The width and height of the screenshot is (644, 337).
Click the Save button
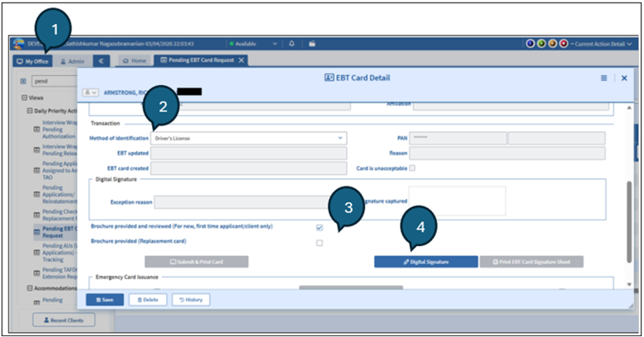105,300
